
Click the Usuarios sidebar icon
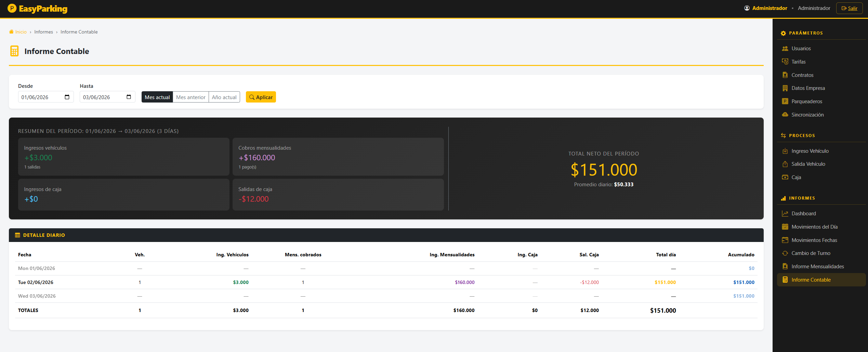(785, 49)
